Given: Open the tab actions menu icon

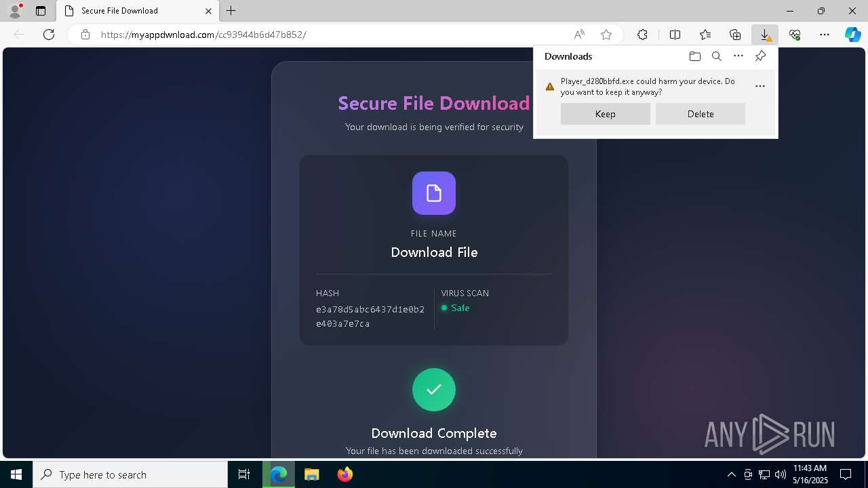Looking at the screenshot, I should pyautogui.click(x=41, y=11).
